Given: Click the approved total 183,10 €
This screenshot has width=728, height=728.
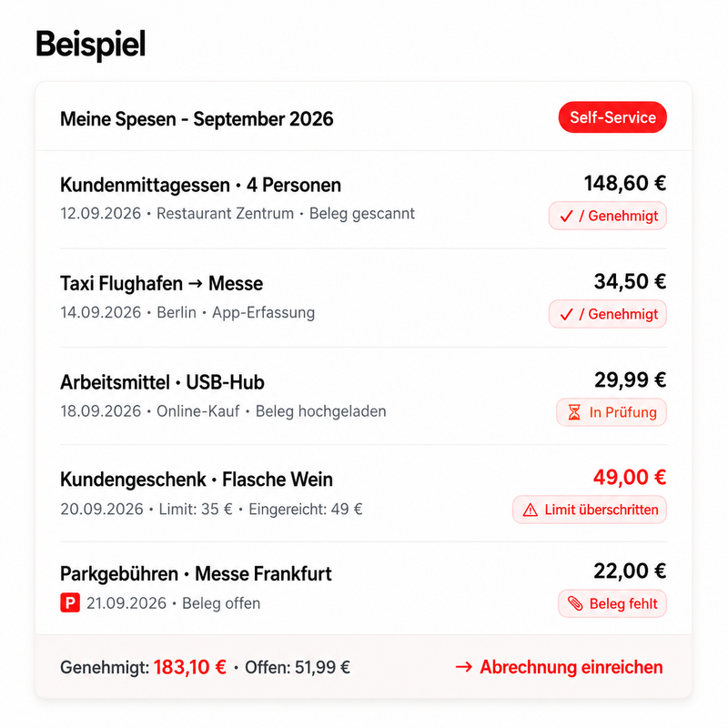Looking at the screenshot, I should pos(190,667).
